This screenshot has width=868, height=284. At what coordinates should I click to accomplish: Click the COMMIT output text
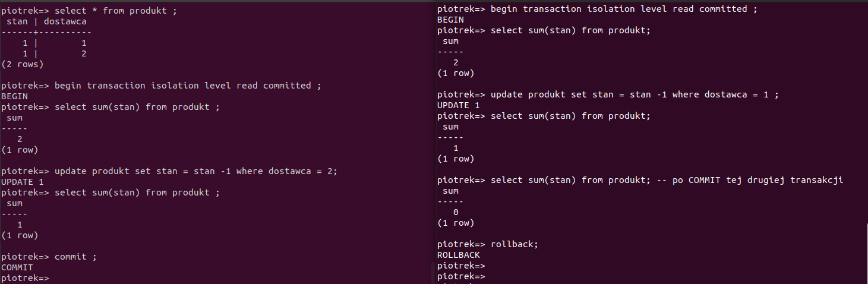pos(17,267)
